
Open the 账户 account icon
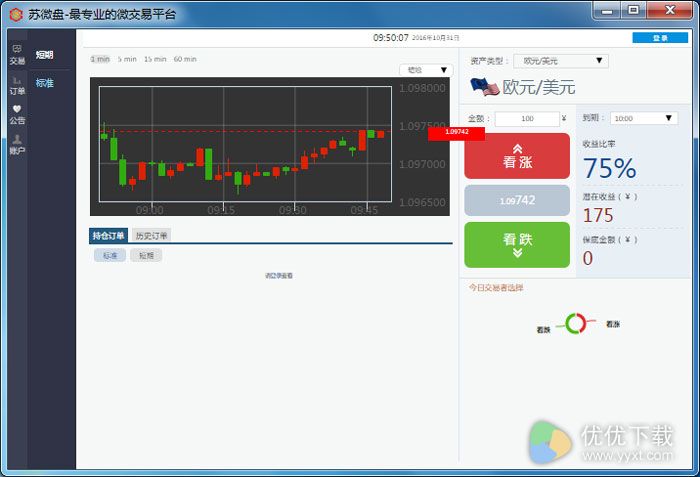point(17,145)
